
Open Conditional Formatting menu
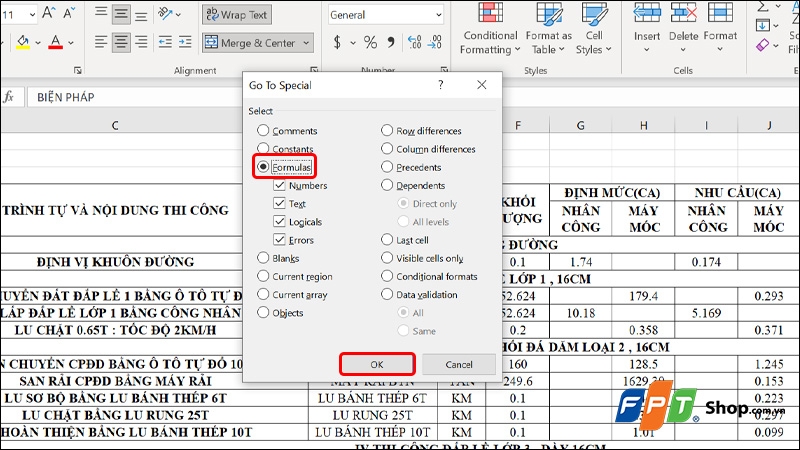(x=490, y=29)
